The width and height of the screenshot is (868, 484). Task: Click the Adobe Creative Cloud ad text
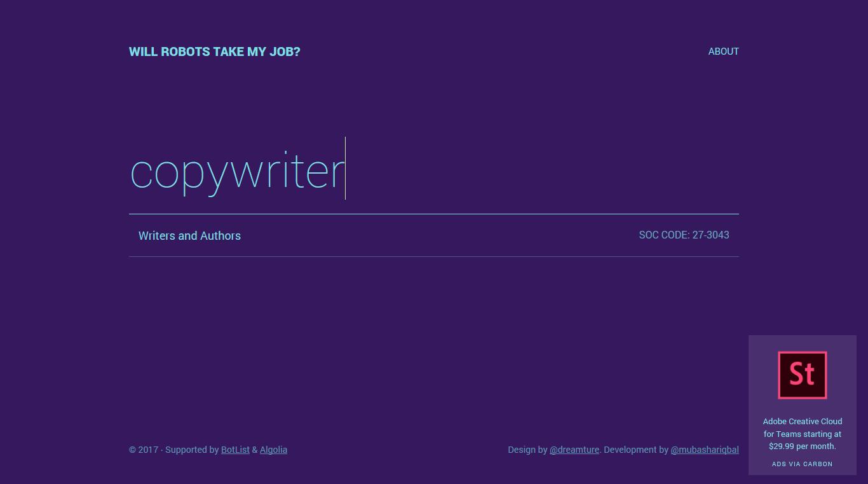802,422
